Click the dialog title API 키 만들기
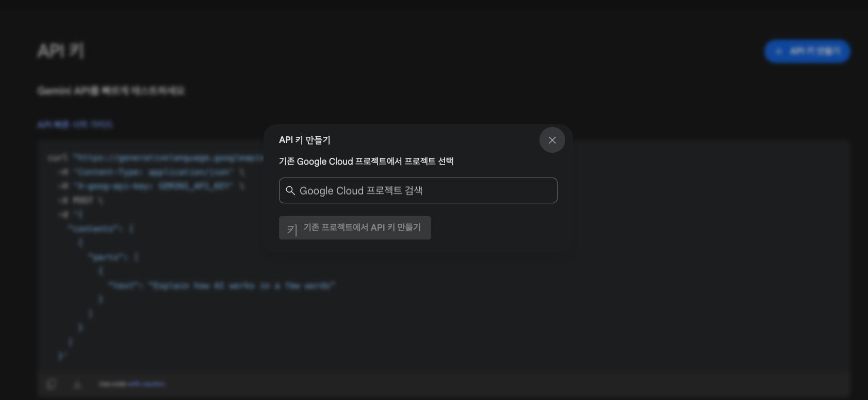This screenshot has height=400, width=868. pyautogui.click(x=304, y=140)
